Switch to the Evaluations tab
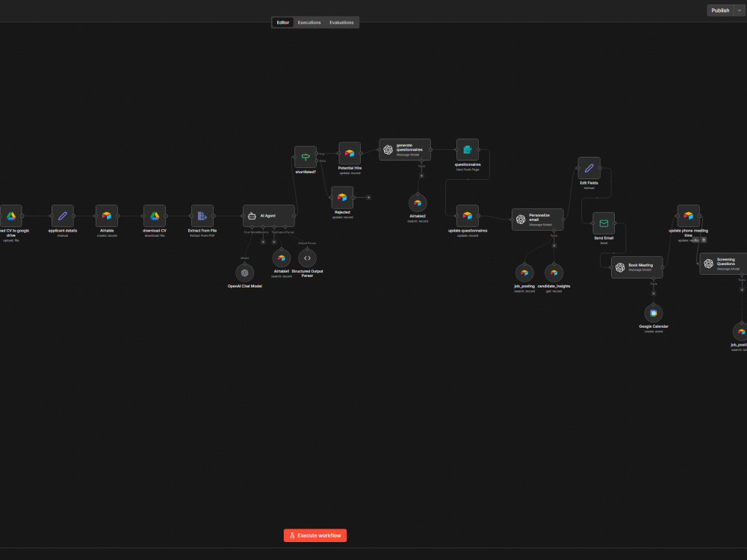Viewport: 747px width, 560px height. point(341,22)
